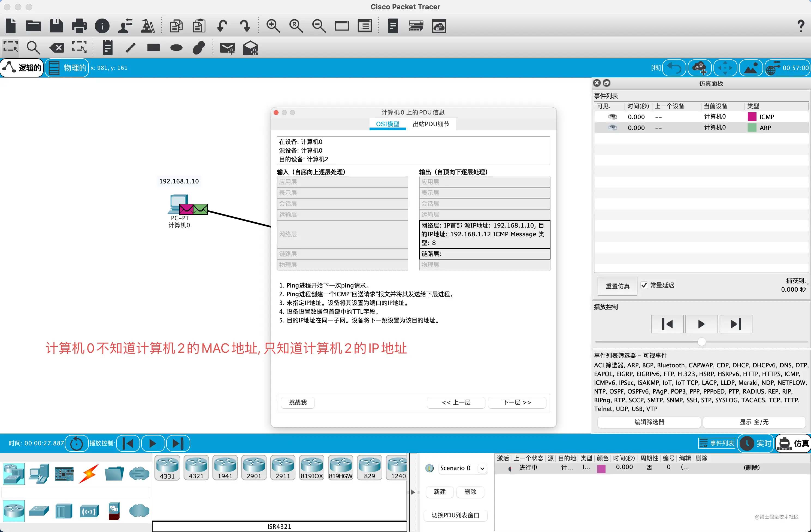Zoom out on the workspace
Viewport: 811px width, 532px height.
point(319,26)
